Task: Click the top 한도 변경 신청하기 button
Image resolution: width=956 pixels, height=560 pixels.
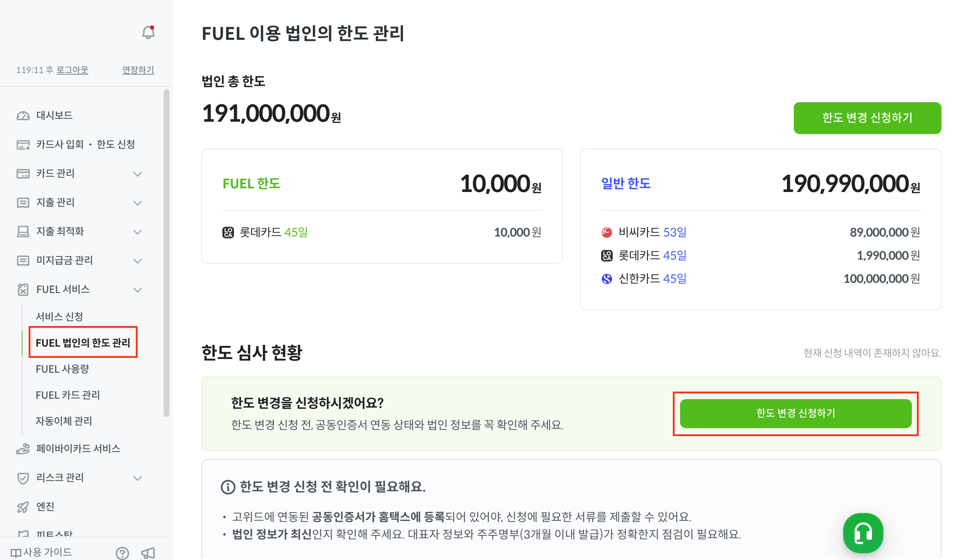Action: coord(867,118)
